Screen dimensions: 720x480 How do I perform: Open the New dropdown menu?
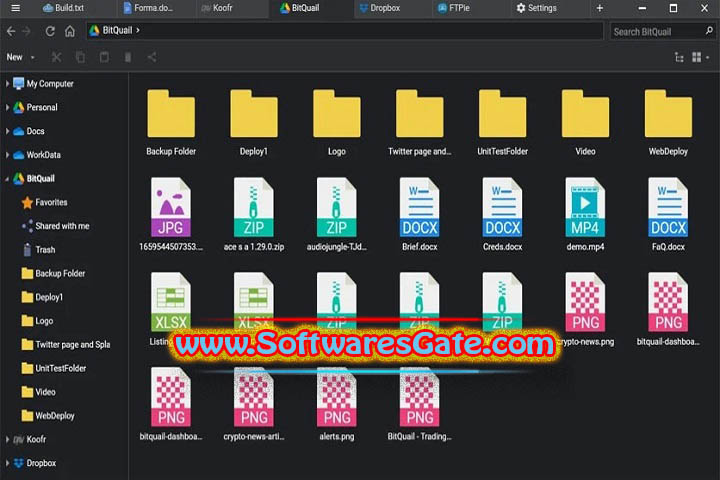coord(21,57)
